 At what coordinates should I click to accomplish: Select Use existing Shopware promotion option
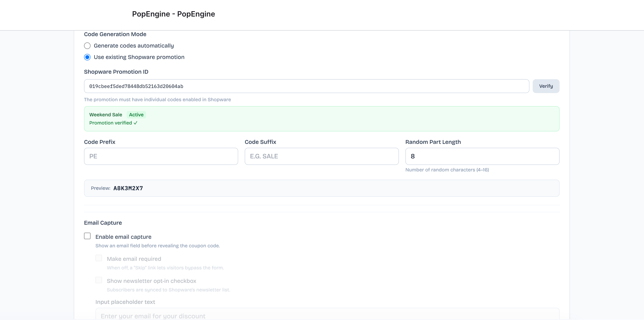[87, 57]
